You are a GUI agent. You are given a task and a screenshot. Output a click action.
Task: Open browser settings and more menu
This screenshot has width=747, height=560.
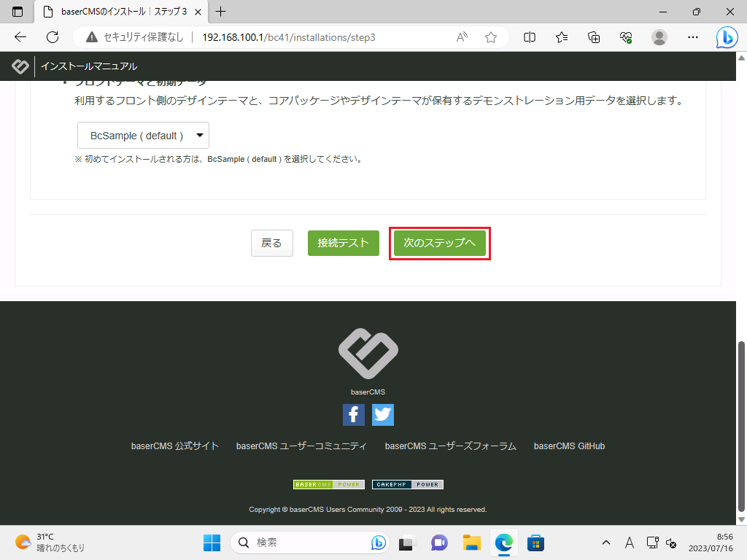point(693,37)
